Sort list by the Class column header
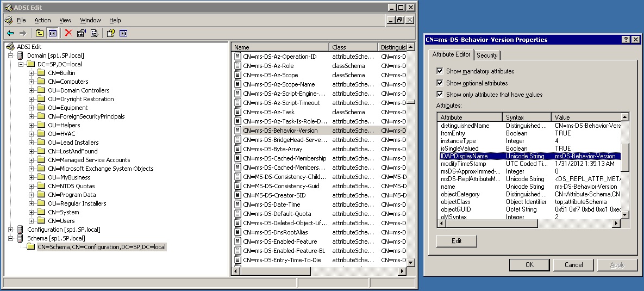644x291 pixels. pos(353,47)
